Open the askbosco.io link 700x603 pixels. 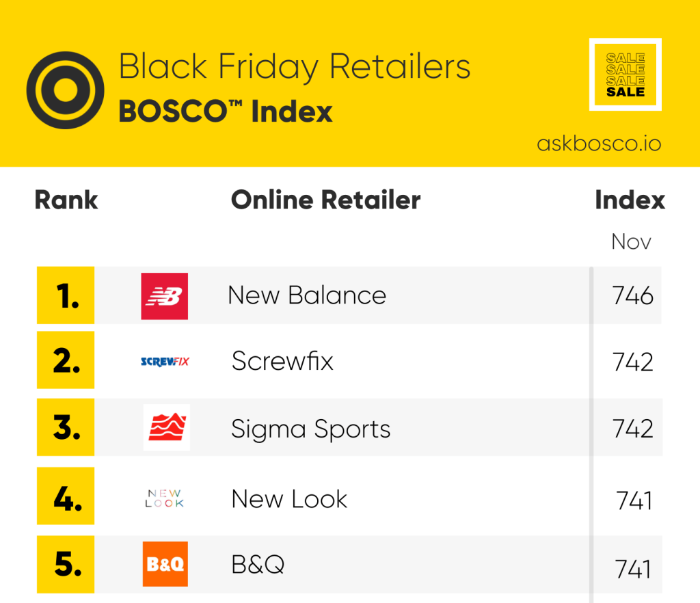599,144
